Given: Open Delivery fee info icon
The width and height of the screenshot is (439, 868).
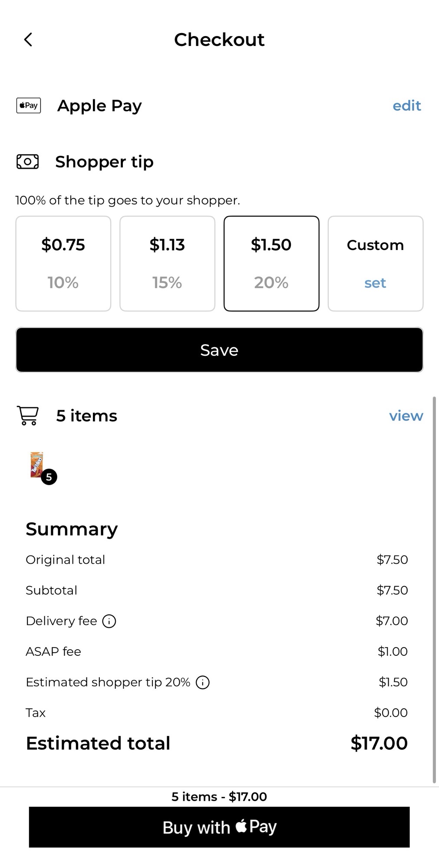Looking at the screenshot, I should pyautogui.click(x=109, y=621).
